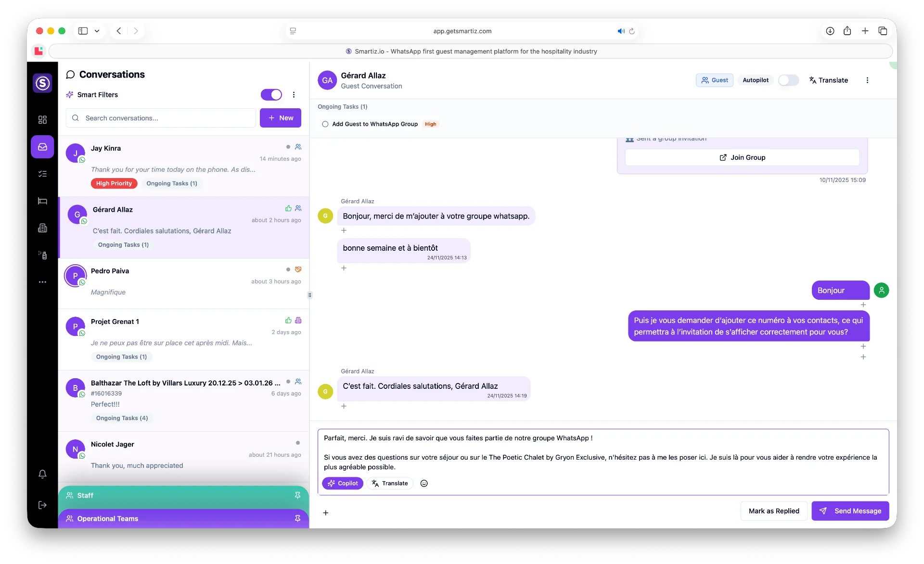Toggle Safari sidebar view
This screenshot has width=924, height=564.
pos(83,31)
